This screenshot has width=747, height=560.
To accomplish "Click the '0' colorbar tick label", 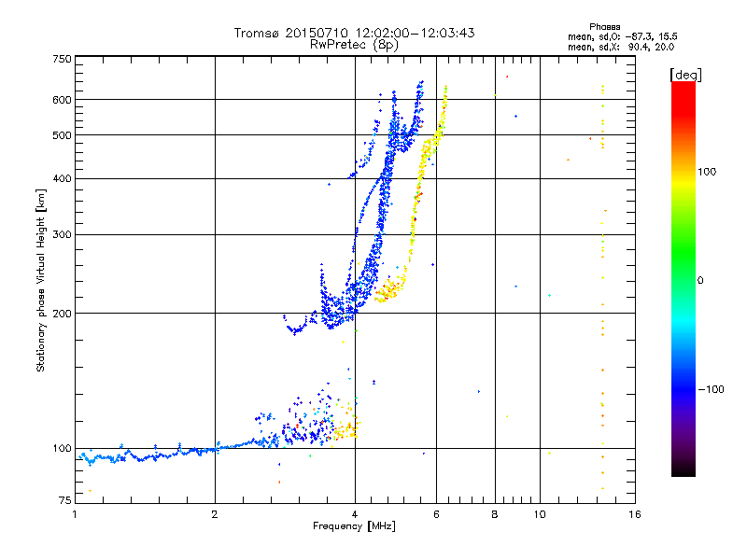I will click(x=700, y=280).
